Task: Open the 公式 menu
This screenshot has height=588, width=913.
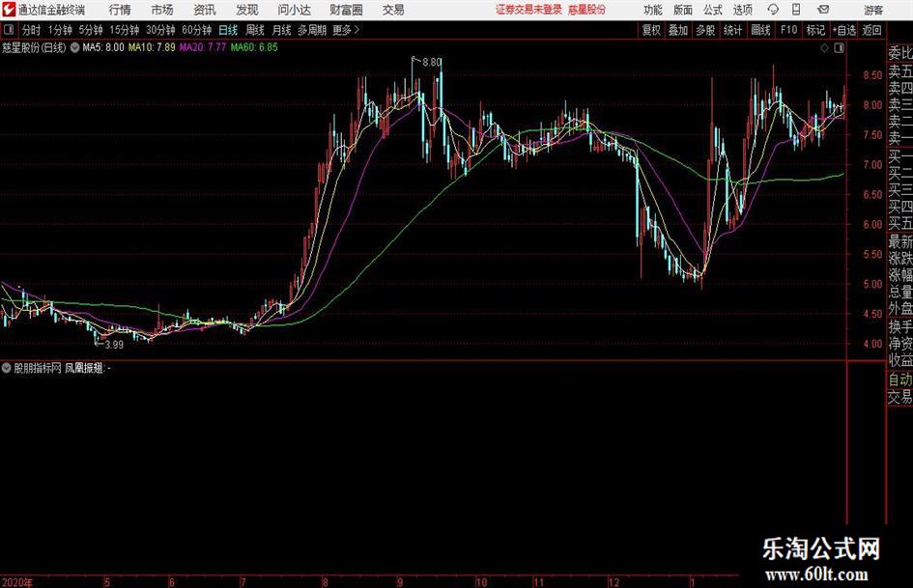Action: point(713,10)
